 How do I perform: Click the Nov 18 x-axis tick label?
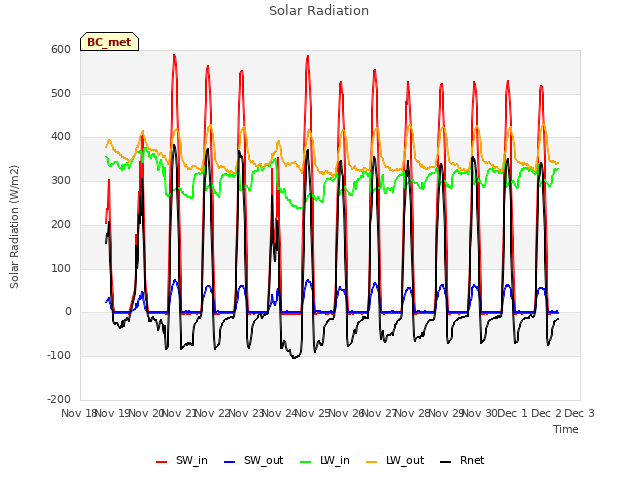click(79, 413)
